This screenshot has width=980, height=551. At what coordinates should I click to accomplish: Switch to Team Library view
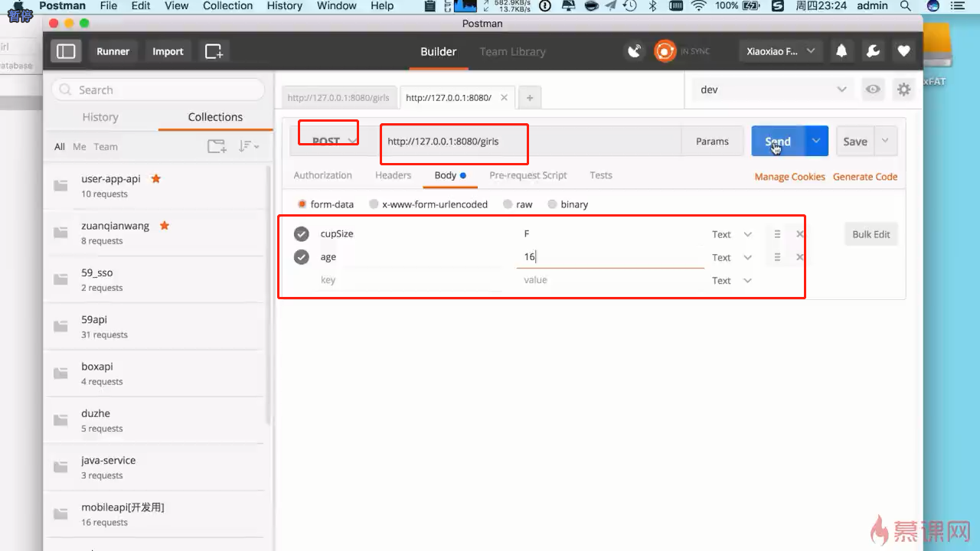coord(512,51)
